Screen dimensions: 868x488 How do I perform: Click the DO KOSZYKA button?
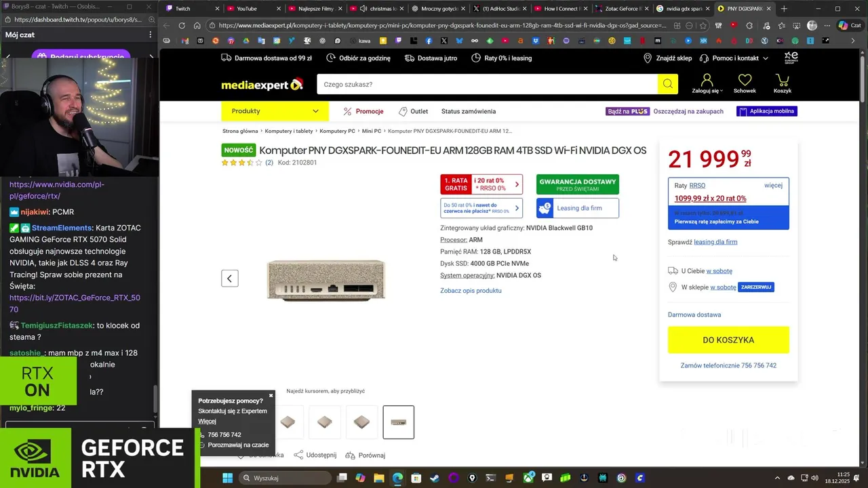coord(728,340)
